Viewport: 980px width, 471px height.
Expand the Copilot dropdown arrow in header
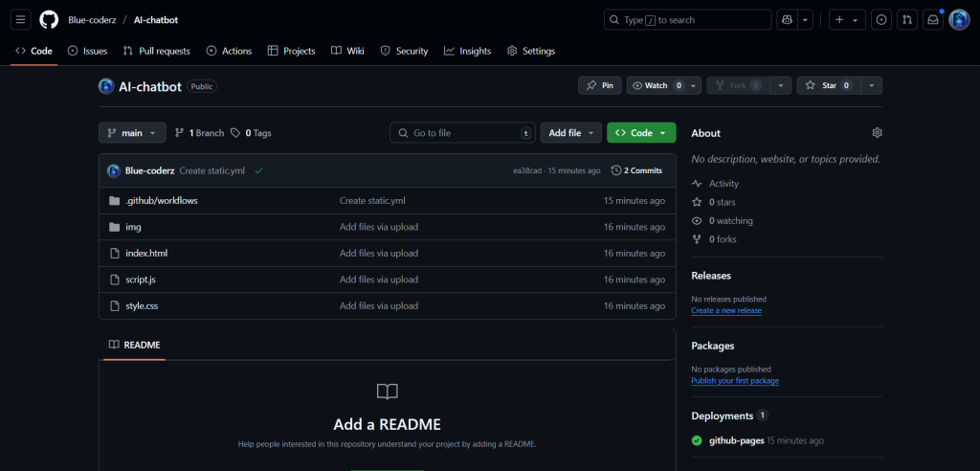pos(806,20)
